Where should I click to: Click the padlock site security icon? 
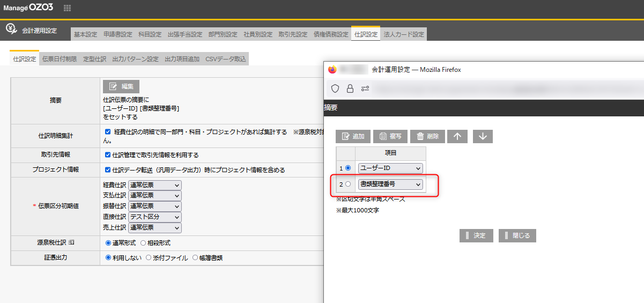(350, 88)
